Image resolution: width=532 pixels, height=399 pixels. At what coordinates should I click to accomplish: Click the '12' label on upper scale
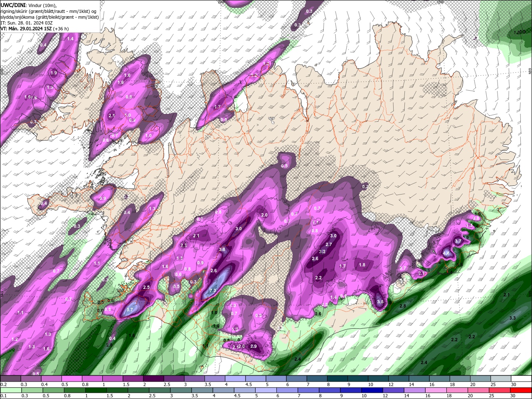(391, 384)
